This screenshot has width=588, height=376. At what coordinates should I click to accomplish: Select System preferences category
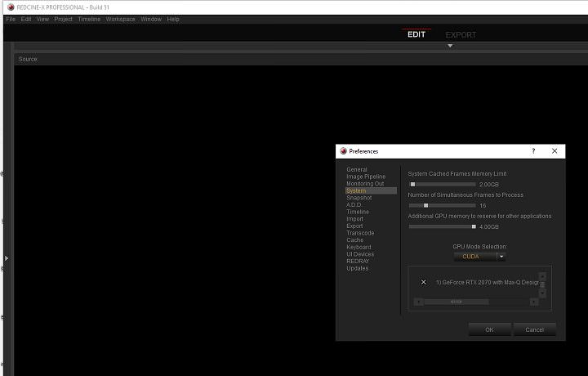click(x=371, y=190)
